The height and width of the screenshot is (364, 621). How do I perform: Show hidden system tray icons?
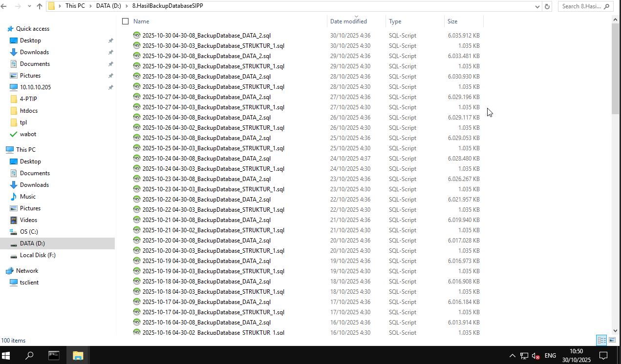[x=512, y=356]
